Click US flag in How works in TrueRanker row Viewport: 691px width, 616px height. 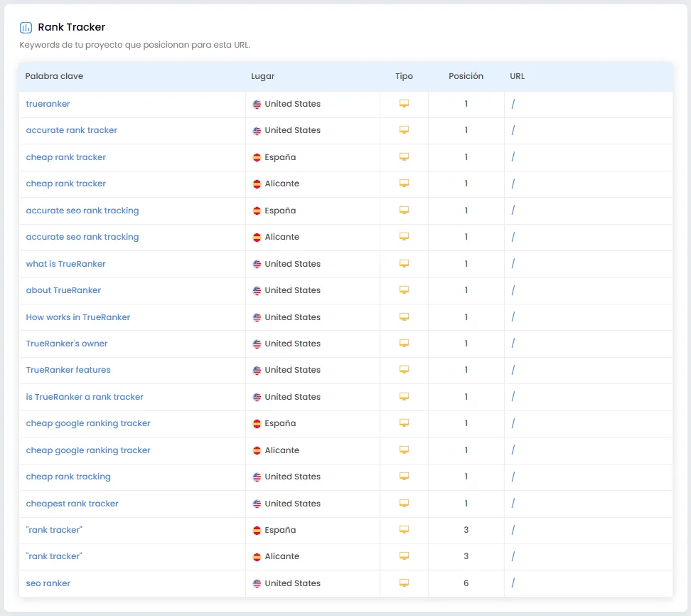coord(257,317)
